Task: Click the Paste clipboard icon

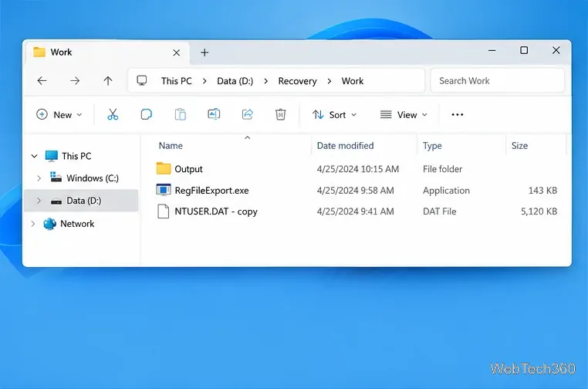Action: 180,114
